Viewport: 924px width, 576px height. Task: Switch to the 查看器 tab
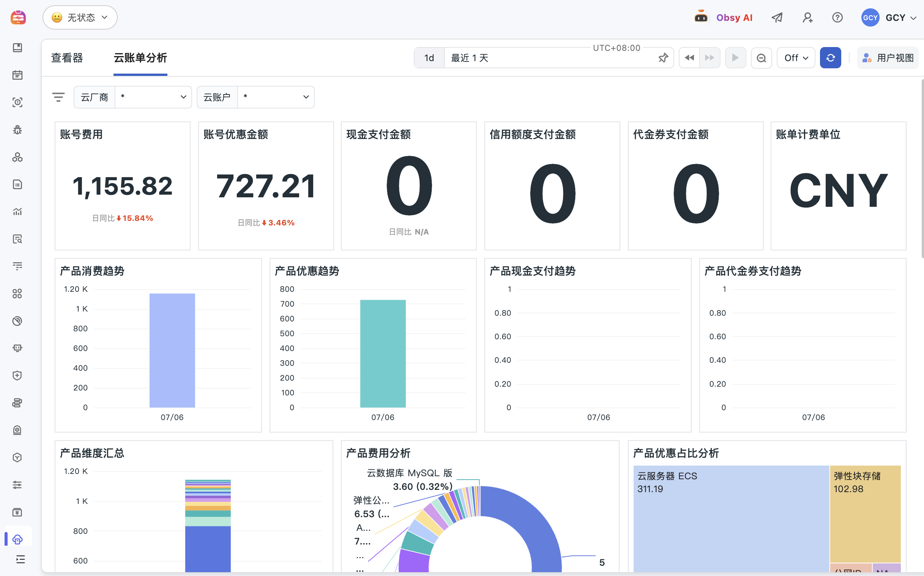(x=67, y=58)
